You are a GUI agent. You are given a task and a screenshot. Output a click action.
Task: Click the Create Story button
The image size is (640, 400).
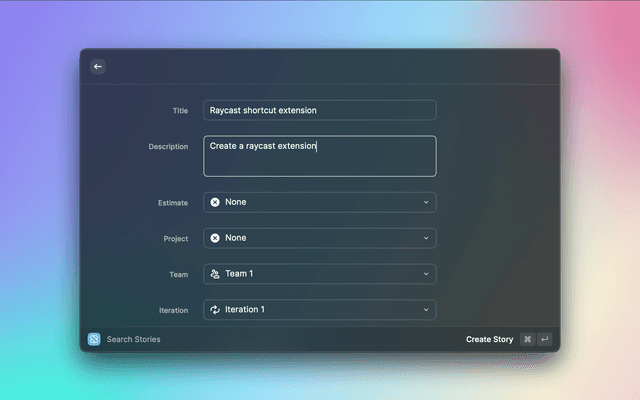pyautogui.click(x=489, y=339)
